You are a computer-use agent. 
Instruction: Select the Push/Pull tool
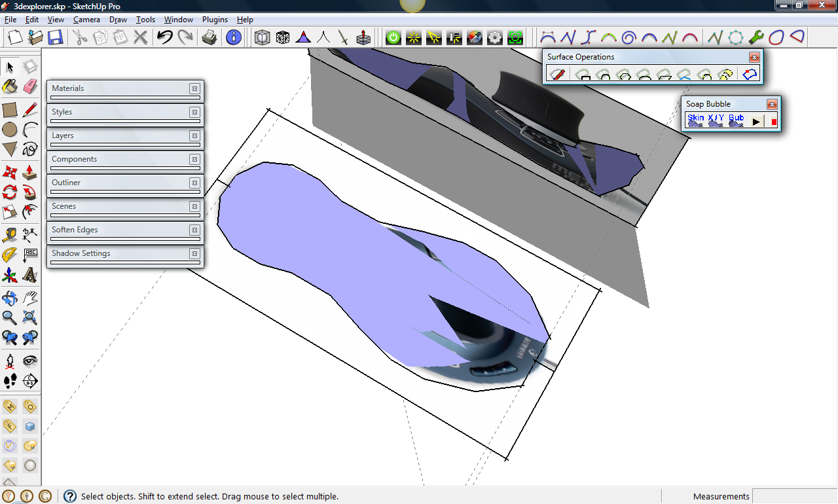coord(30,172)
